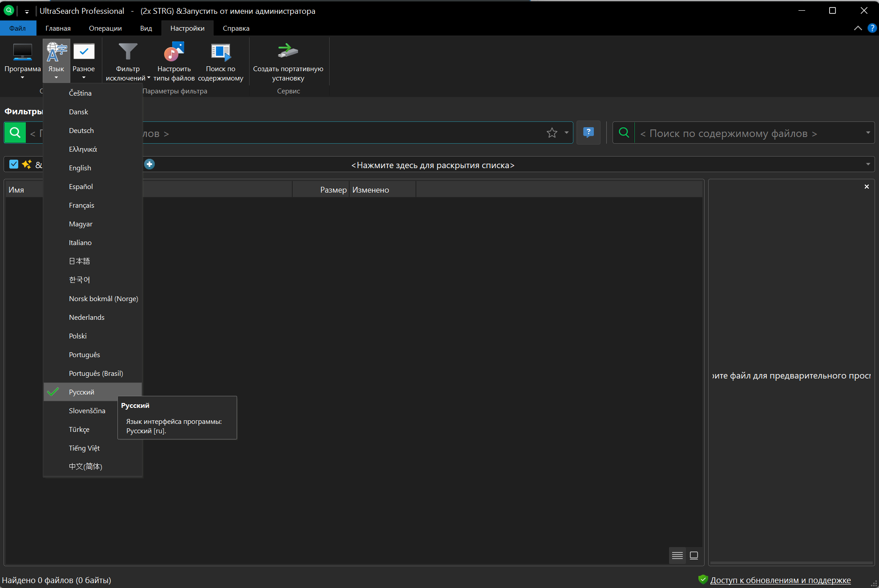Select Slovenščina language
The image size is (879, 588).
[80, 411]
